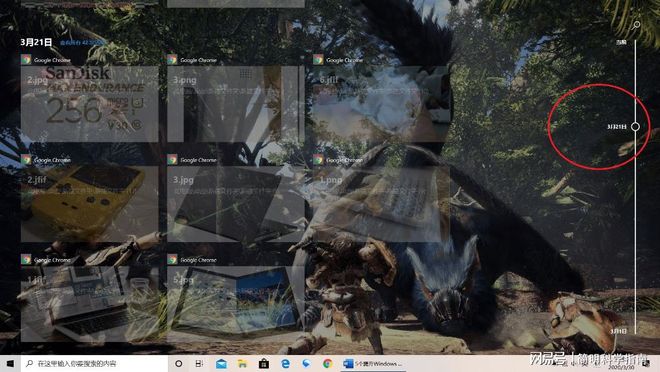Click the see-all-activities link beside 3月21日
This screenshot has height=372, width=660.
pos(81,43)
